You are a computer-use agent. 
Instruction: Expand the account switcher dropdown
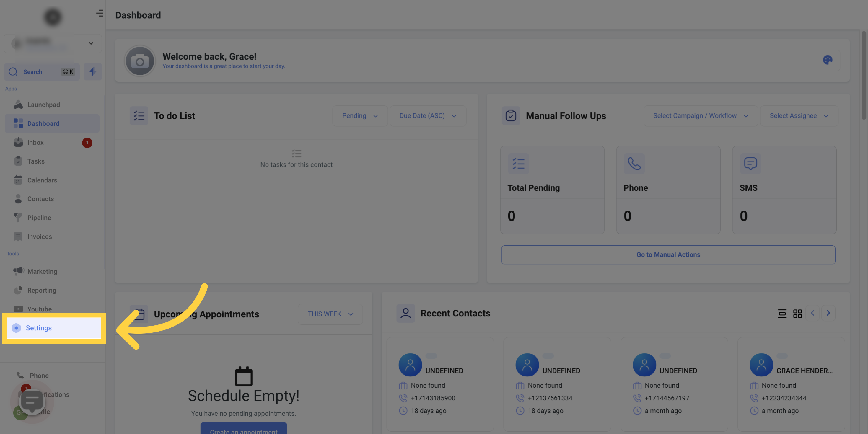(x=53, y=43)
